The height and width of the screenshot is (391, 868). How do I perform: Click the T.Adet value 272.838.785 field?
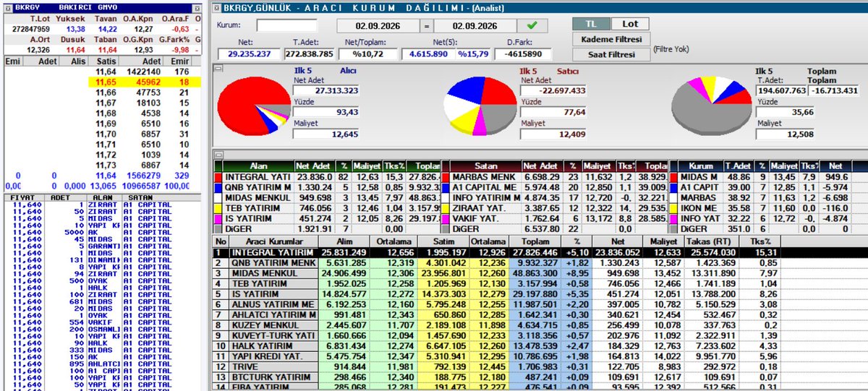[310, 54]
